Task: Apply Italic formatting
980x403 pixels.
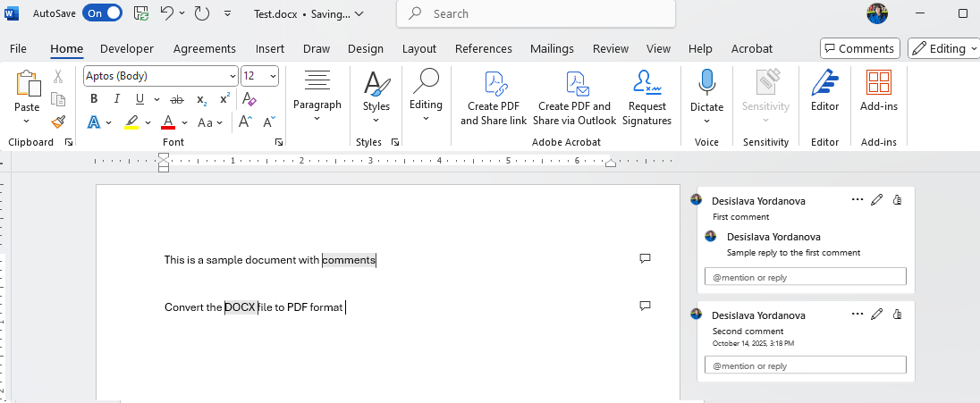Action: pos(116,98)
